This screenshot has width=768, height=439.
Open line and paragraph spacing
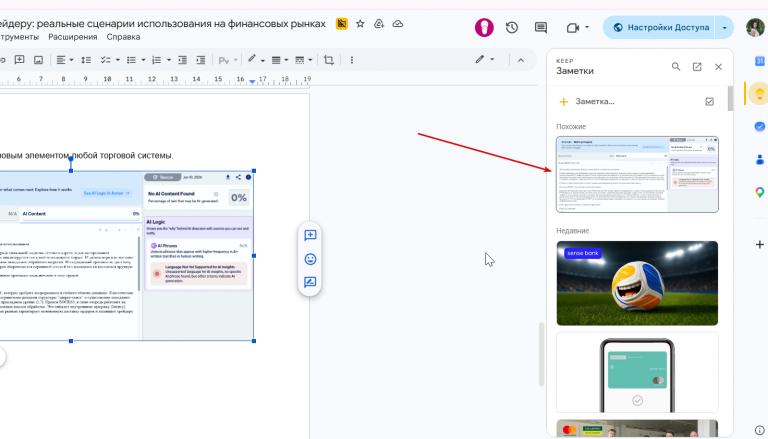86,60
